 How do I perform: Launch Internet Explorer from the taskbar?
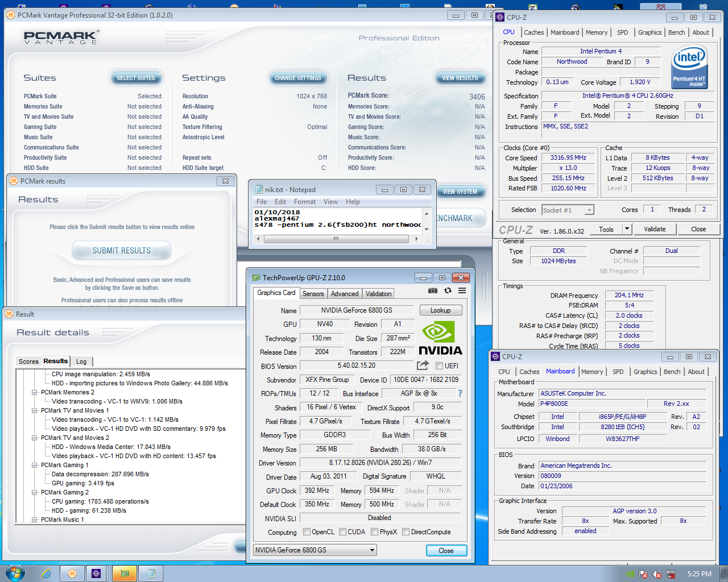(x=46, y=573)
